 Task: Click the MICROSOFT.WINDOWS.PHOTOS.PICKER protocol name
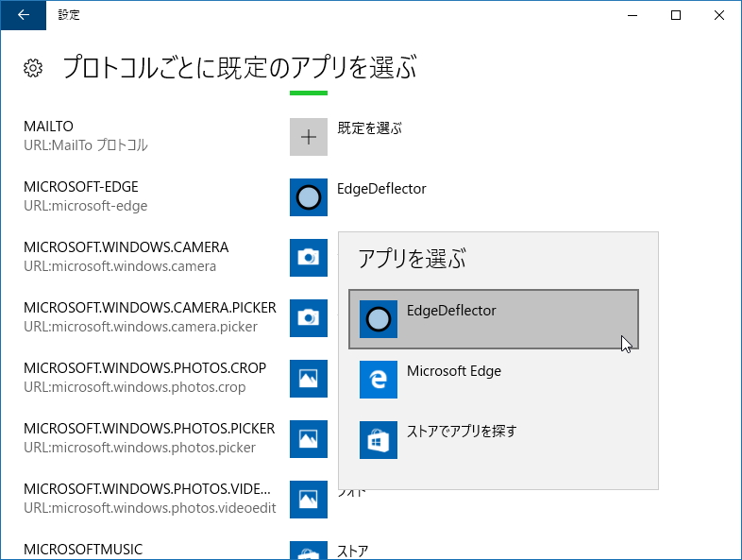(149, 429)
